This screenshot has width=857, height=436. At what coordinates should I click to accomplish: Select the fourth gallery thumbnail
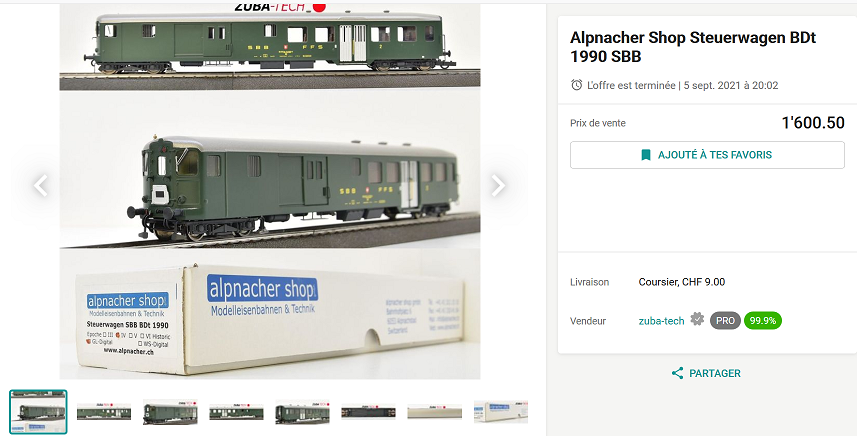tap(236, 412)
